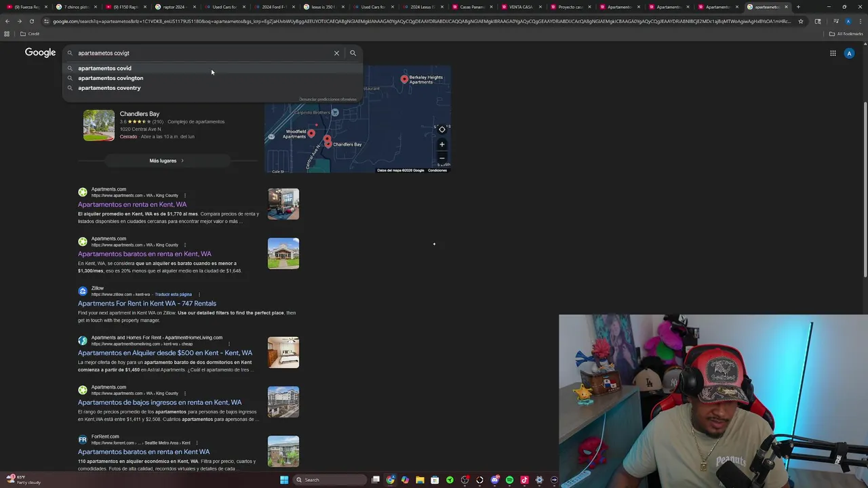Viewport: 868px width, 488px height.
Task: Click in the Google search text field
Action: (203, 53)
